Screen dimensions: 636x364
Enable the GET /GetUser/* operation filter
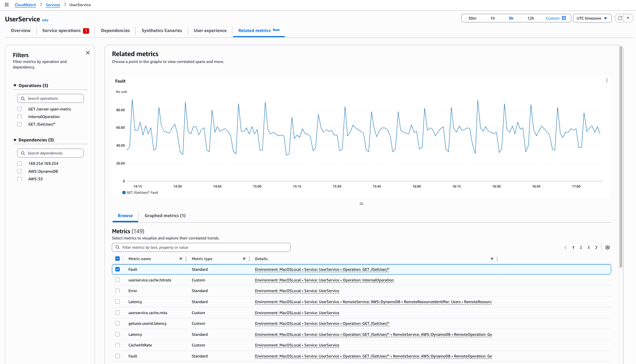click(x=19, y=124)
